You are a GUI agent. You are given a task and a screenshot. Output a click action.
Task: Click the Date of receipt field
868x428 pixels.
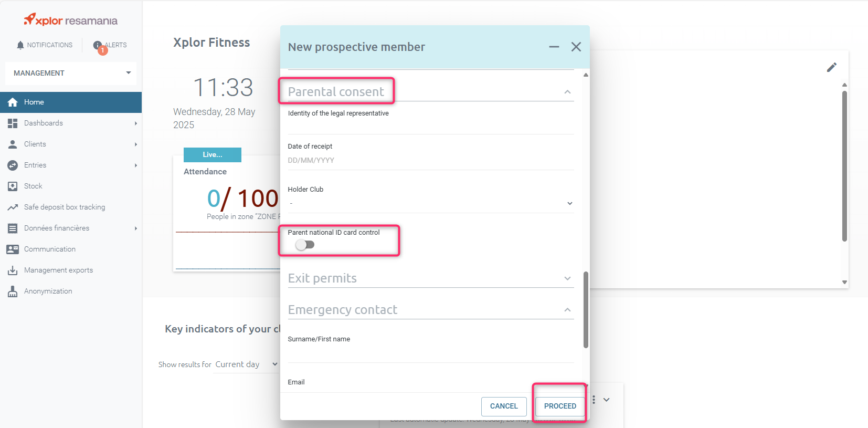[x=430, y=161]
